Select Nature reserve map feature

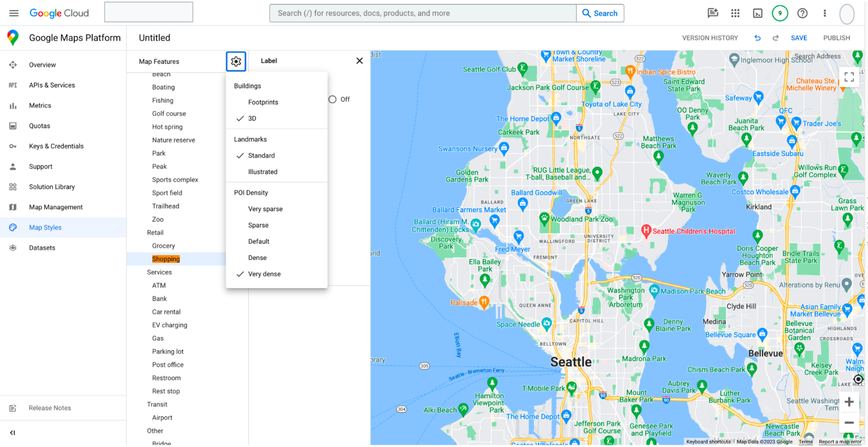coord(173,140)
